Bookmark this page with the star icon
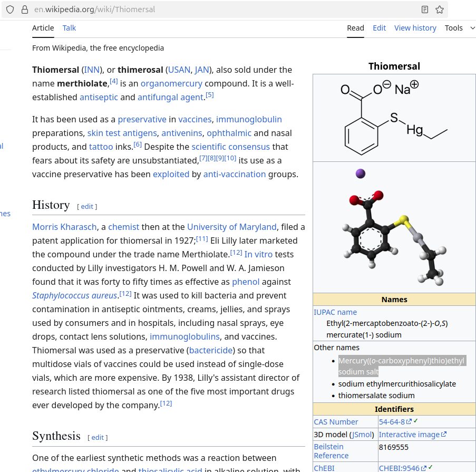Image resolution: width=476 pixels, height=472 pixels. tap(440, 9)
